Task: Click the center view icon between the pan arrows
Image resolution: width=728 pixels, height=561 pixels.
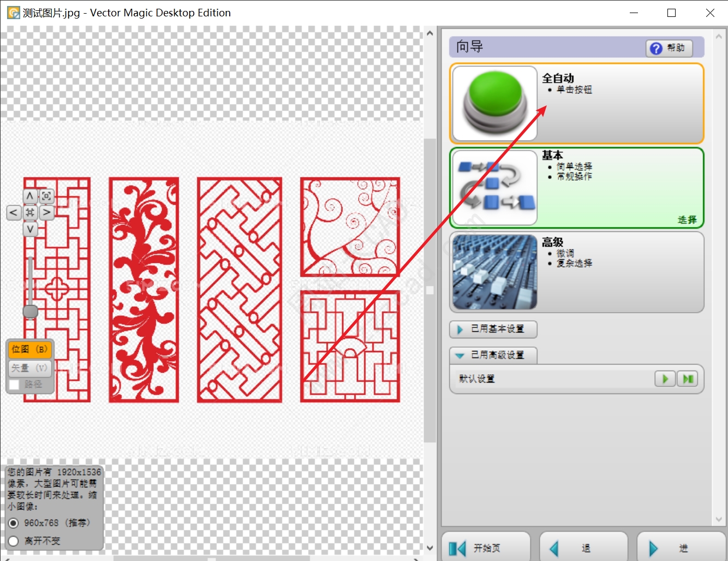Action: click(30, 212)
